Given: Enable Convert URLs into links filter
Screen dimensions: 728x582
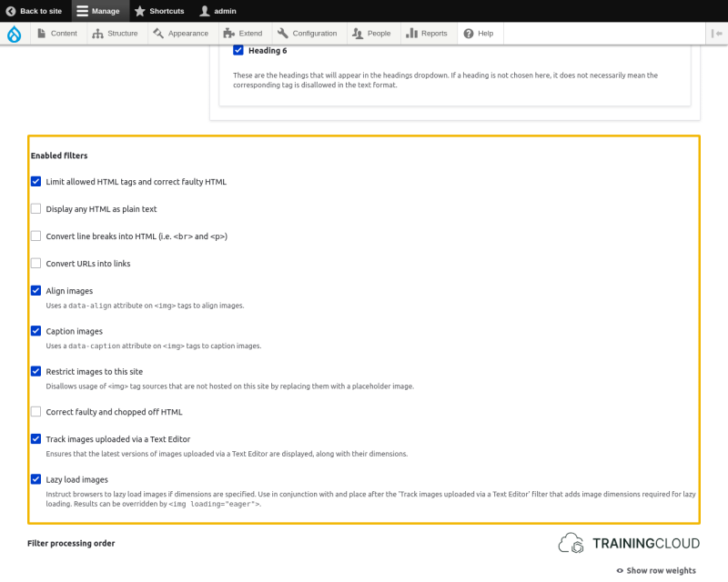Looking at the screenshot, I should tap(35, 263).
